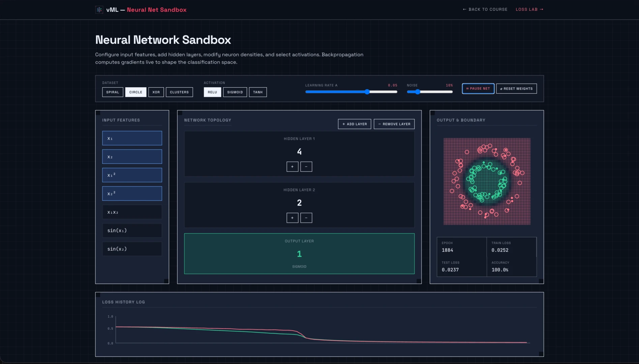This screenshot has height=364, width=639.
Task: Click the vML logo icon
Action: tap(99, 10)
